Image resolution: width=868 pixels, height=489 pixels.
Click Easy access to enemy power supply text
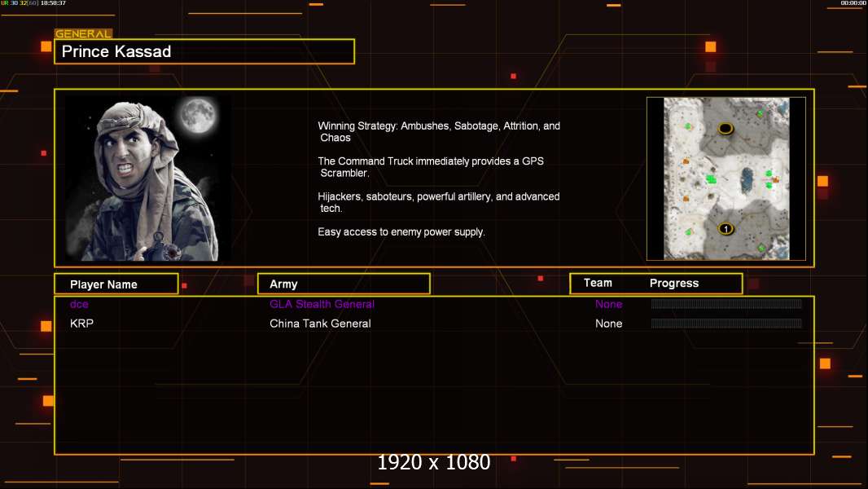pyautogui.click(x=401, y=232)
